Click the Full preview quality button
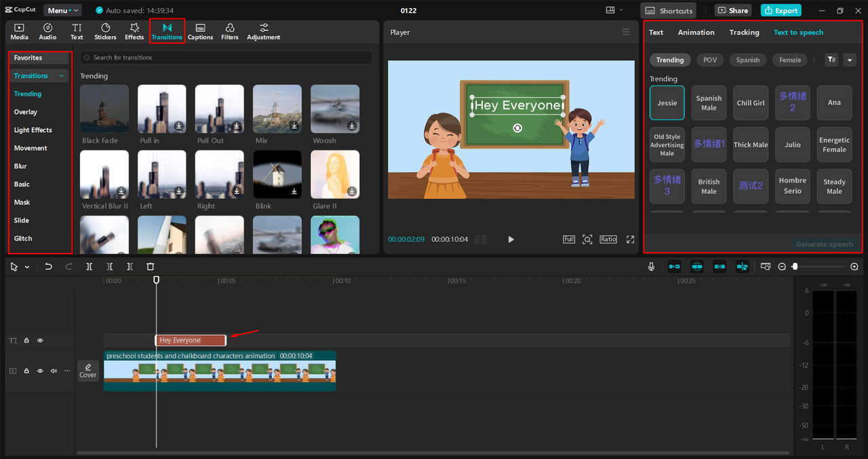 point(569,239)
